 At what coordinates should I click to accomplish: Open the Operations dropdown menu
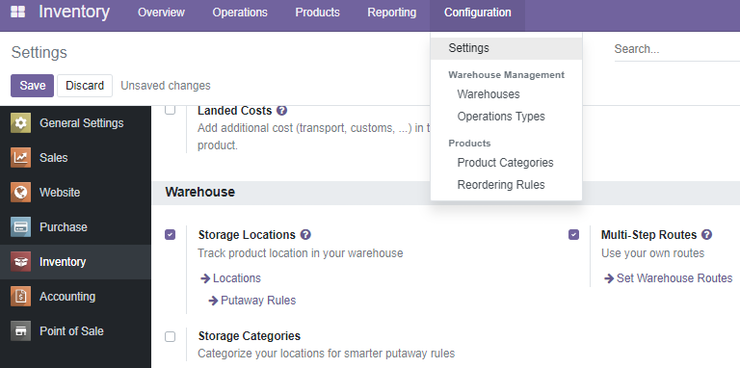[x=240, y=12]
